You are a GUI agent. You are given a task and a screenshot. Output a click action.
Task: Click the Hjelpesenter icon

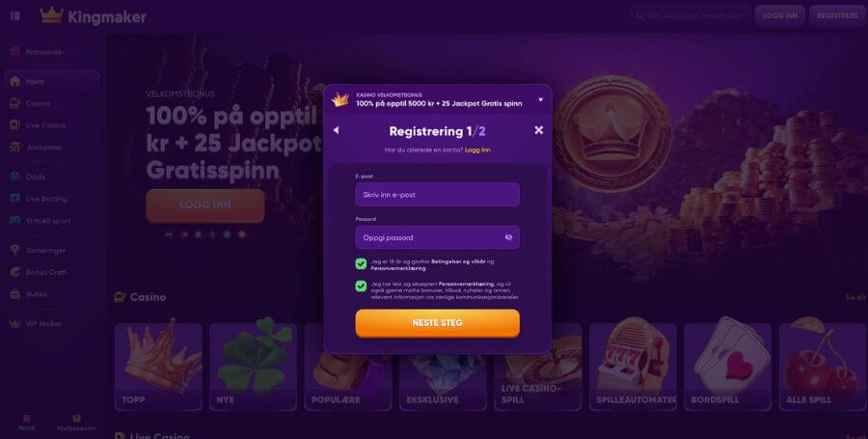pos(76,419)
